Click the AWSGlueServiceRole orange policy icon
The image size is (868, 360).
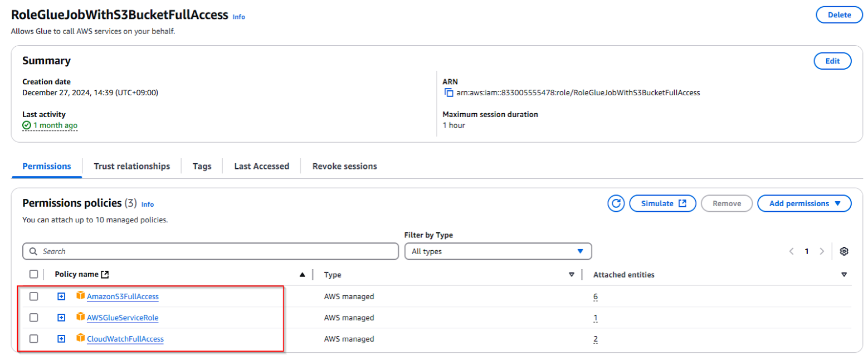(80, 317)
